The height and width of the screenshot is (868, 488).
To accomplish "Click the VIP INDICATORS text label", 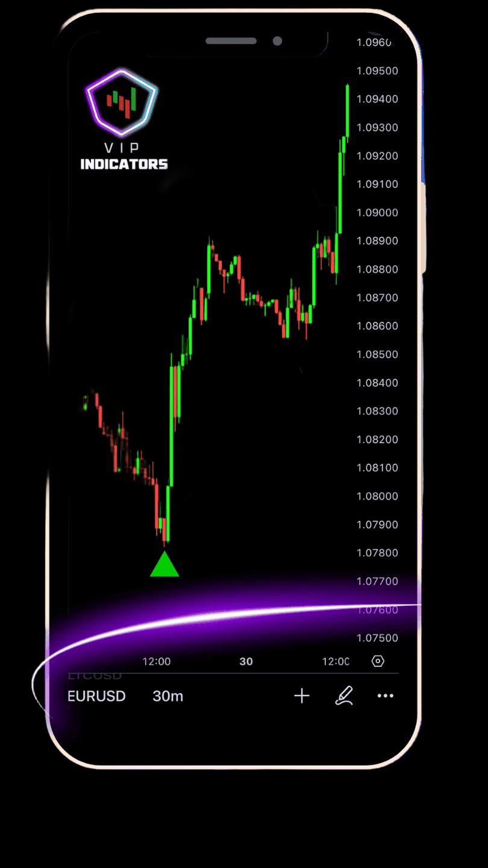I will click(x=124, y=163).
